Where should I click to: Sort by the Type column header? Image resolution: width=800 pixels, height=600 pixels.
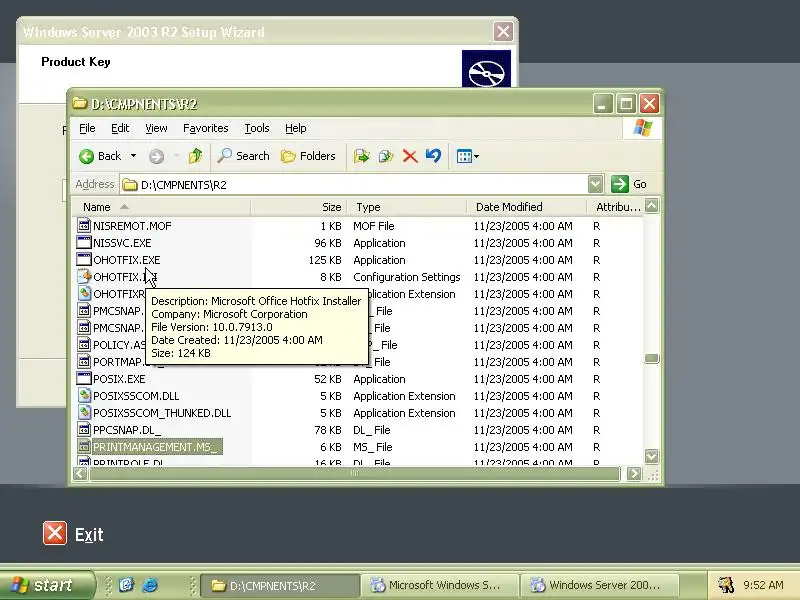pyautogui.click(x=407, y=207)
